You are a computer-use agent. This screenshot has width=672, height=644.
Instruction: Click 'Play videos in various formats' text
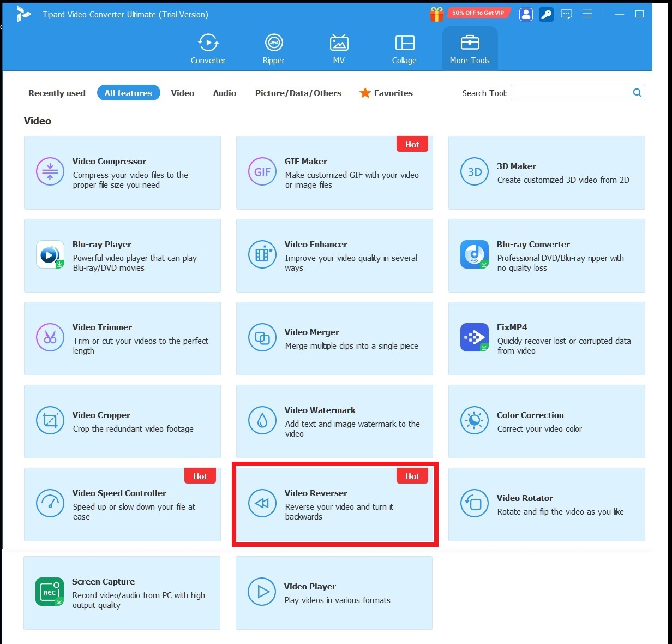pyautogui.click(x=337, y=600)
